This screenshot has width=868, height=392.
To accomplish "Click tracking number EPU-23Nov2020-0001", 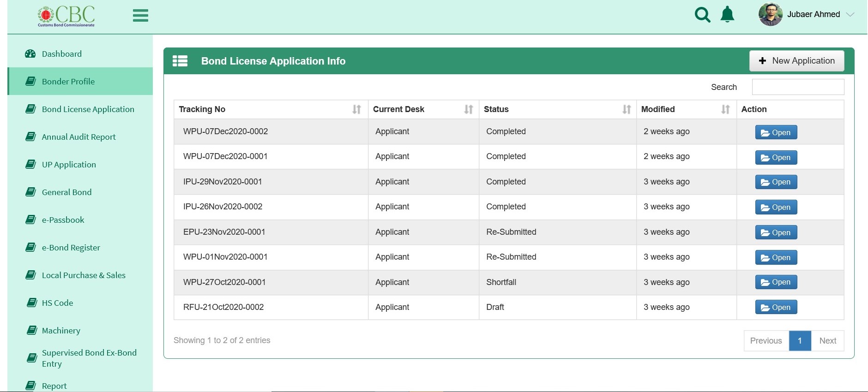I will click(x=224, y=232).
